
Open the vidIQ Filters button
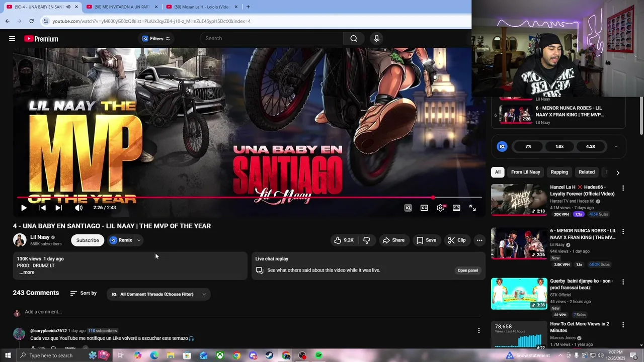[156, 39]
